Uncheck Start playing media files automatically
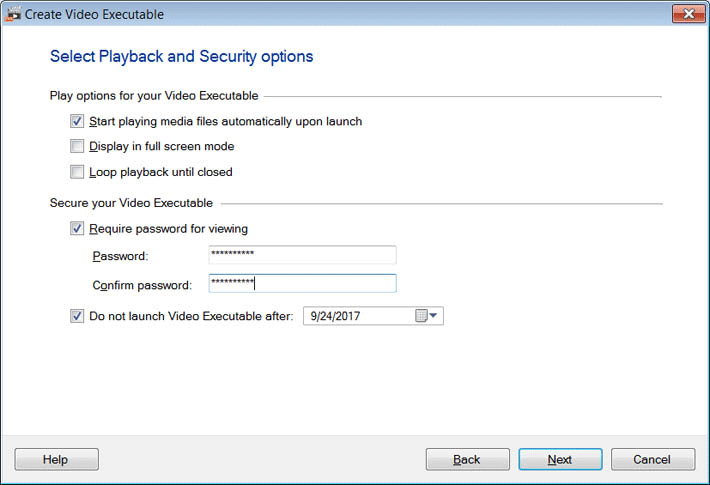 tap(78, 122)
